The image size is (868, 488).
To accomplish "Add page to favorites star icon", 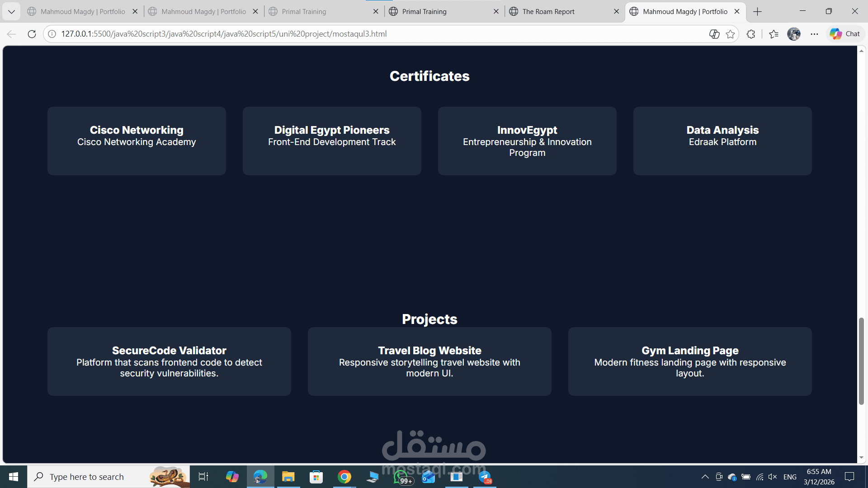I will [x=730, y=34].
